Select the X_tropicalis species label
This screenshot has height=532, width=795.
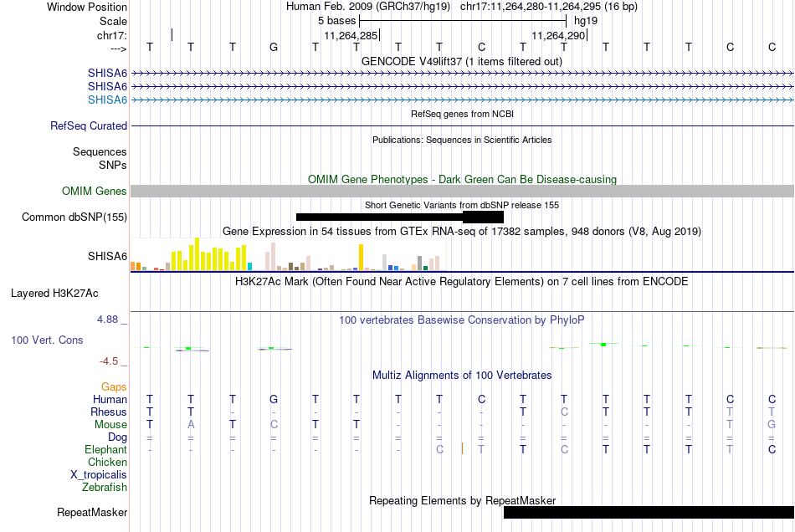click(x=99, y=475)
